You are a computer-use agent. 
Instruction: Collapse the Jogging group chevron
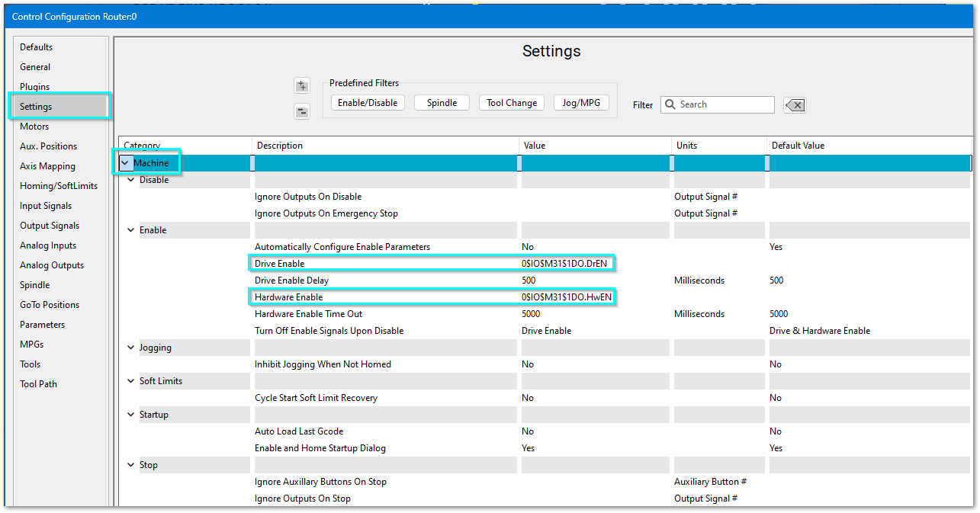tap(131, 348)
